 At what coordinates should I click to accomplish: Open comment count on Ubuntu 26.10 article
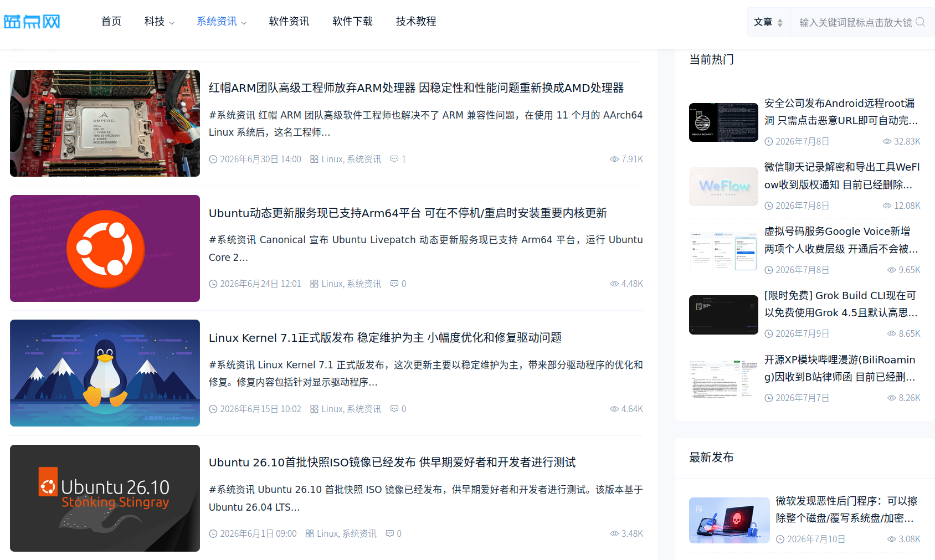(394, 533)
